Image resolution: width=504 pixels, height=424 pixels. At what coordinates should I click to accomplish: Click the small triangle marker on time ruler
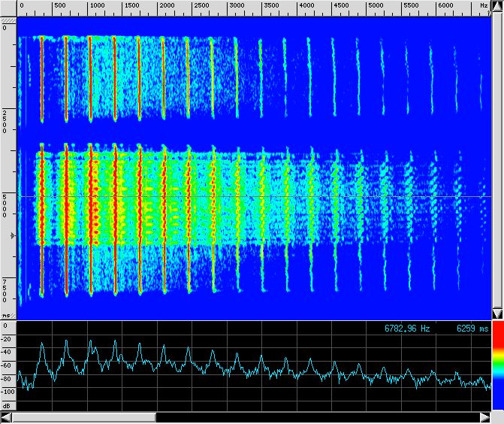tap(12, 236)
